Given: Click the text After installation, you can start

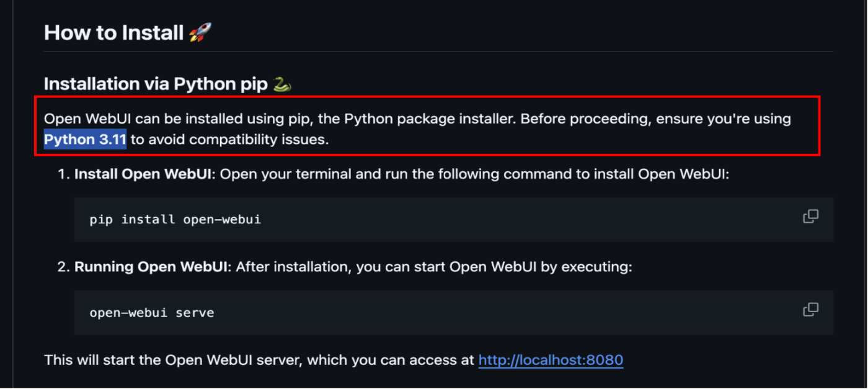Looking at the screenshot, I should pyautogui.click(x=341, y=267).
